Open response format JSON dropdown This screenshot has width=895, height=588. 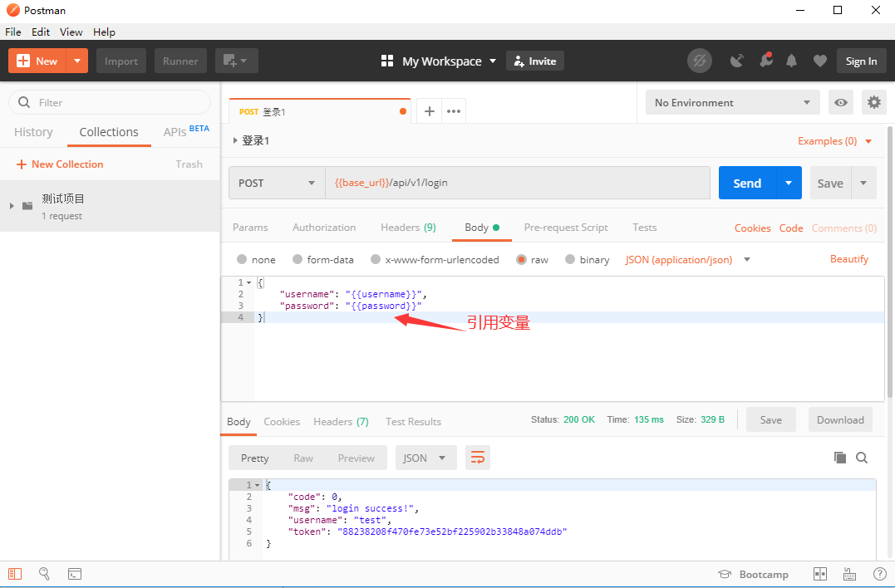pos(425,458)
